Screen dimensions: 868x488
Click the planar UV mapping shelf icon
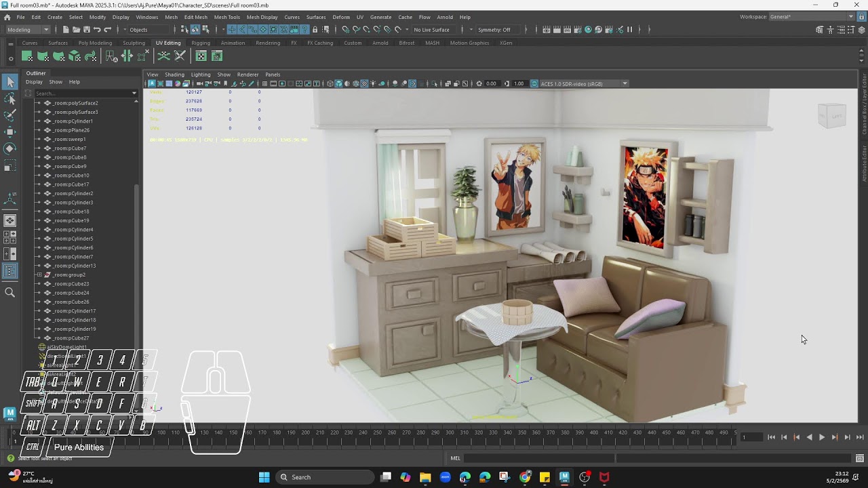tap(27, 56)
